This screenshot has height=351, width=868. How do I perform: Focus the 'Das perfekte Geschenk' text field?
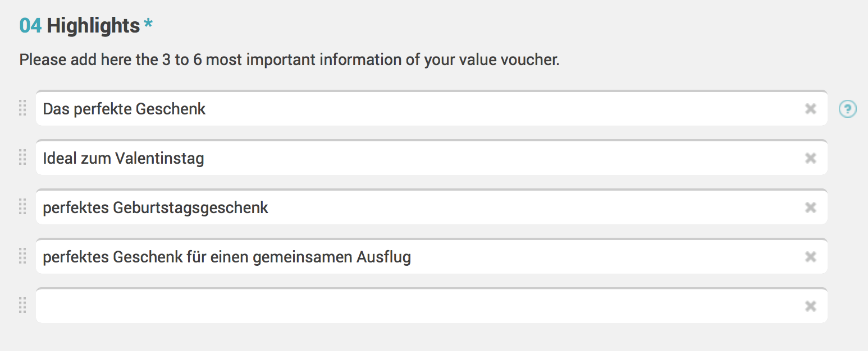[431, 108]
